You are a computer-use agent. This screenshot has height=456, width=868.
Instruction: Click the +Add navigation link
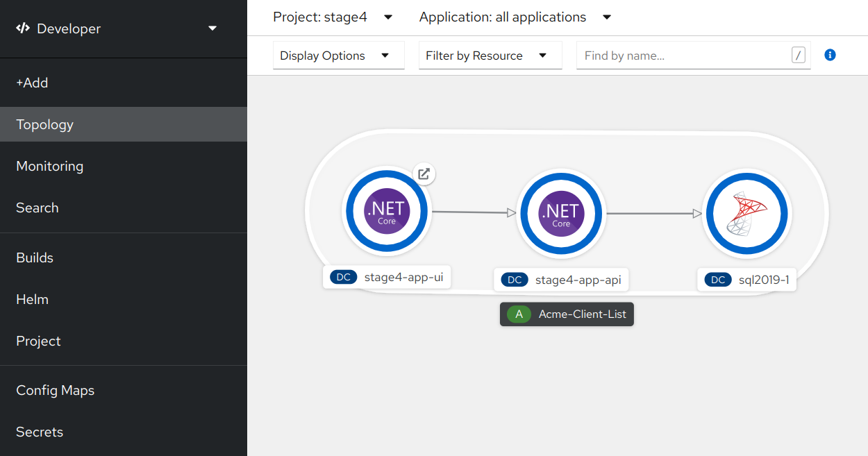click(x=32, y=83)
